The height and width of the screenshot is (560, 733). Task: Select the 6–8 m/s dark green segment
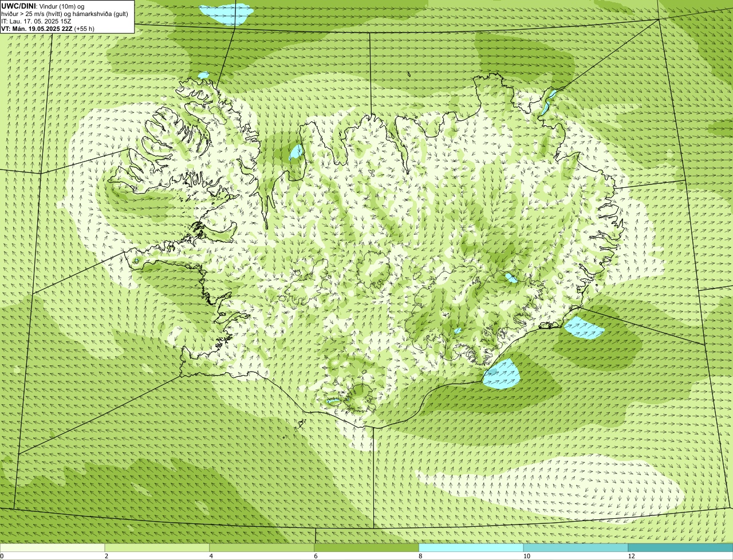click(x=366, y=548)
